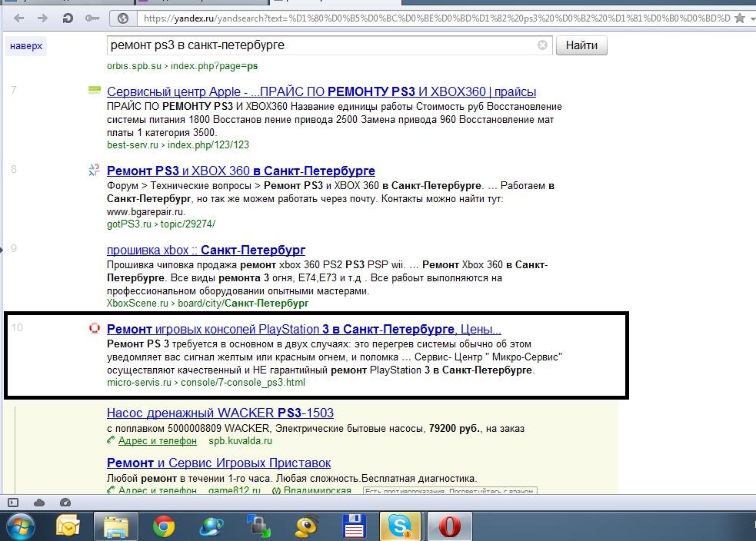Click snippet text 'Ремонт PS 3 требуется в основном'
Image resolution: width=756 pixels, height=541 pixels.
tap(190, 344)
